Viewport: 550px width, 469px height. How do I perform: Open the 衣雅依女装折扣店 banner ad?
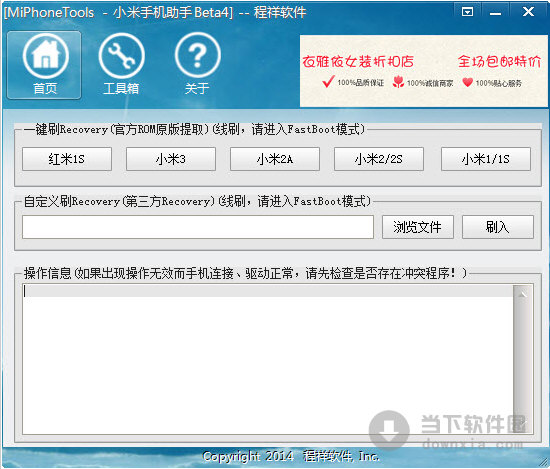pyautogui.click(x=423, y=71)
